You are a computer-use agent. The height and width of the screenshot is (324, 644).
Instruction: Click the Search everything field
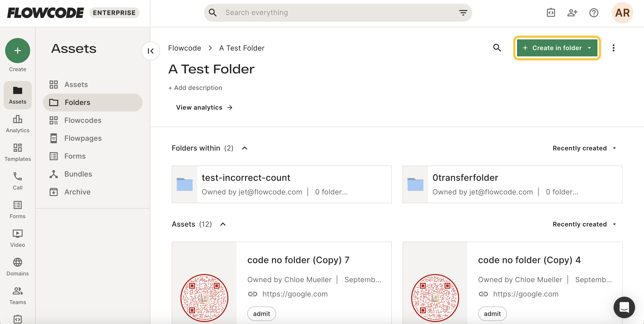(x=338, y=13)
